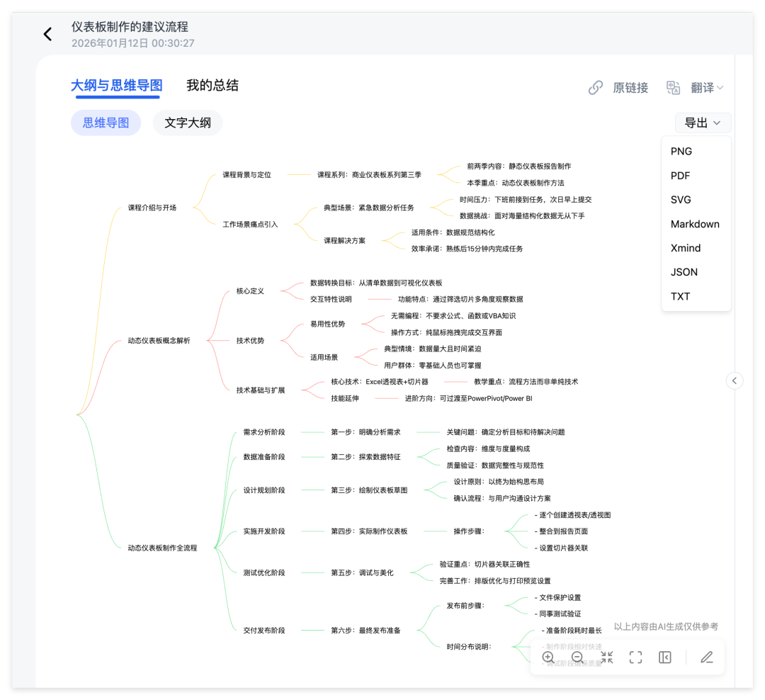Select node 核心定义
This screenshot has width=765, height=700.
(250, 291)
